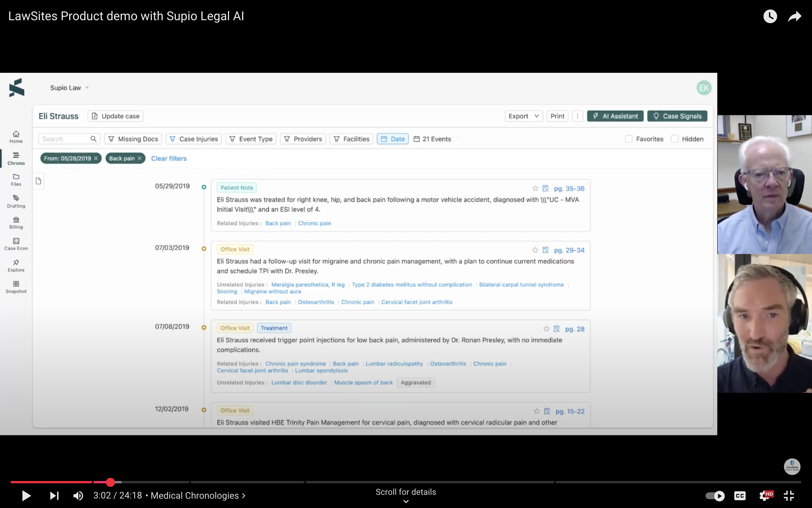
Task: Mute the video volume
Action: point(78,496)
